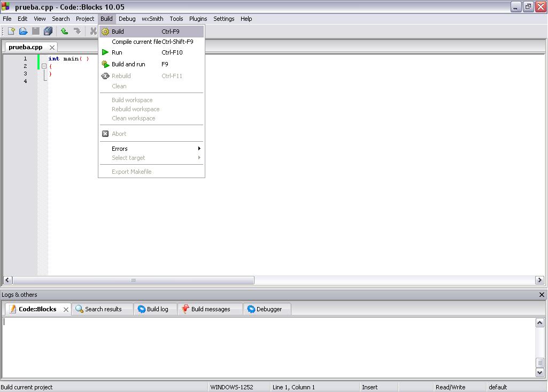Click the 'int main( )' code line
The height and width of the screenshot is (392, 548).
(x=68, y=59)
